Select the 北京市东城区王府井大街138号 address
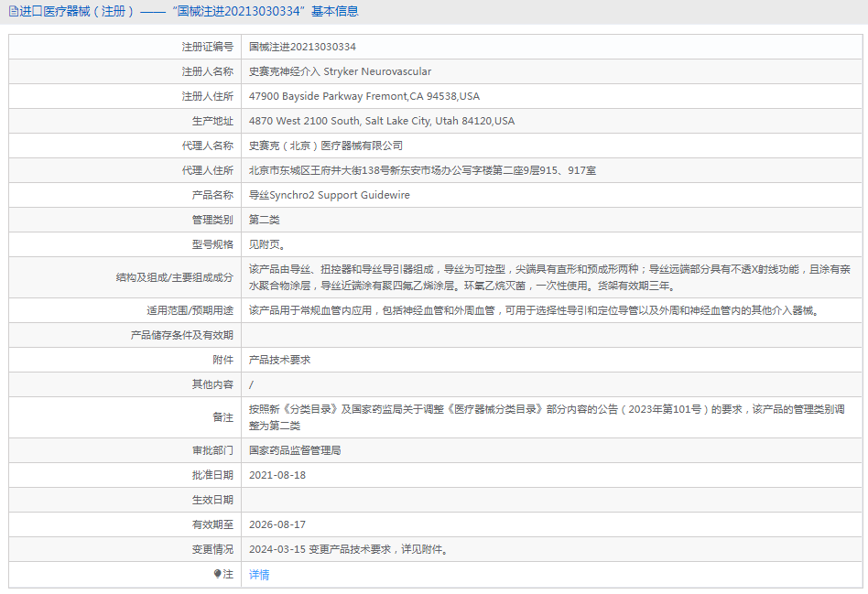The height and width of the screenshot is (594, 868). (422, 170)
